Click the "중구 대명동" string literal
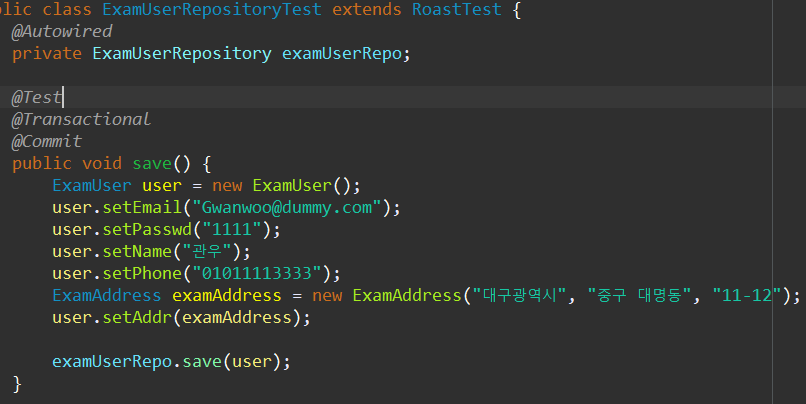The width and height of the screenshot is (806, 404). [x=639, y=296]
